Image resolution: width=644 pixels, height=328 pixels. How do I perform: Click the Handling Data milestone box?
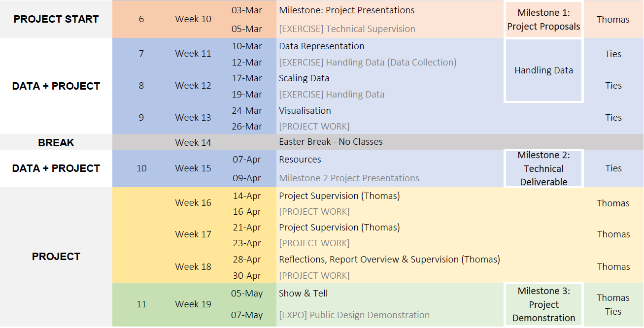click(x=543, y=70)
